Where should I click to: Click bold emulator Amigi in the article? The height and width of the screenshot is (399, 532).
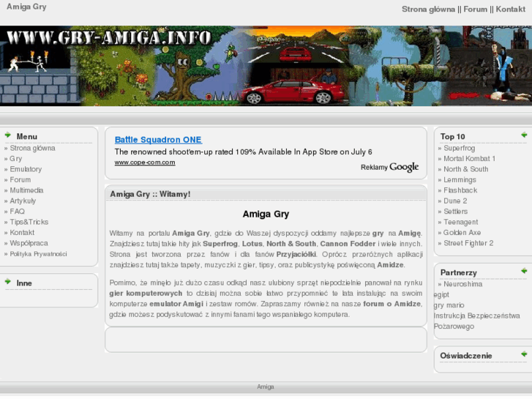tap(176, 304)
